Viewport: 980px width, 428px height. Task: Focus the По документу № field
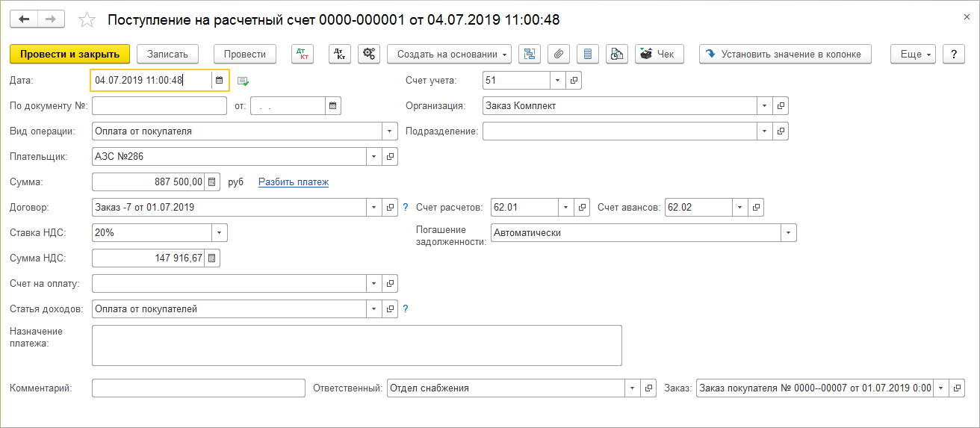point(159,106)
